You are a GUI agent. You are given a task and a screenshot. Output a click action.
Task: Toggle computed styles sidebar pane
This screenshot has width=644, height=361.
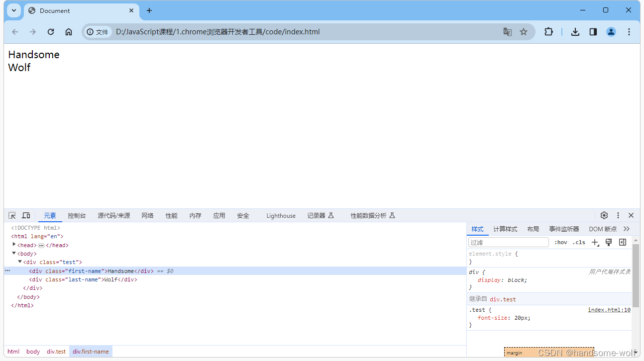coord(623,242)
